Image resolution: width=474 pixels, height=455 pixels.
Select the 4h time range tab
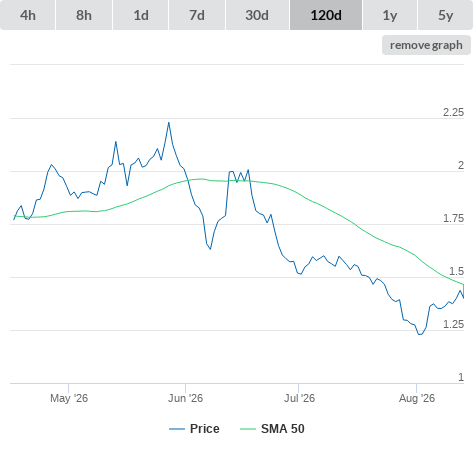[x=28, y=15]
